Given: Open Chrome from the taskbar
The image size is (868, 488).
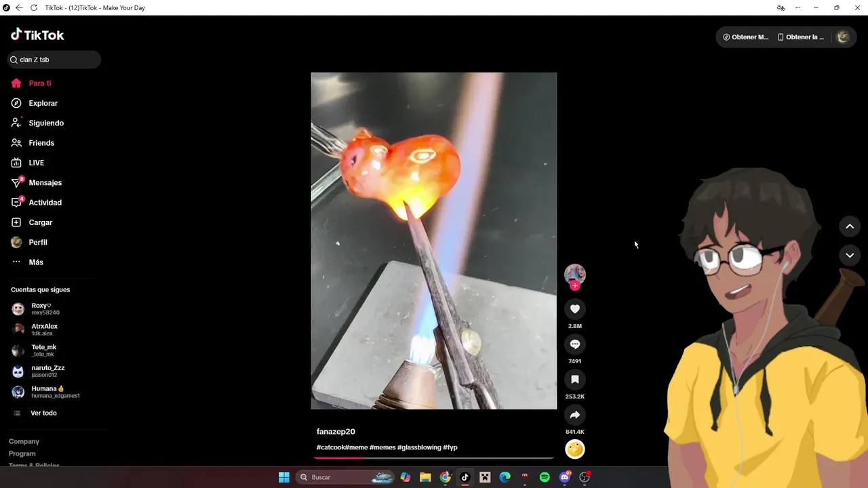Looking at the screenshot, I should tap(446, 477).
